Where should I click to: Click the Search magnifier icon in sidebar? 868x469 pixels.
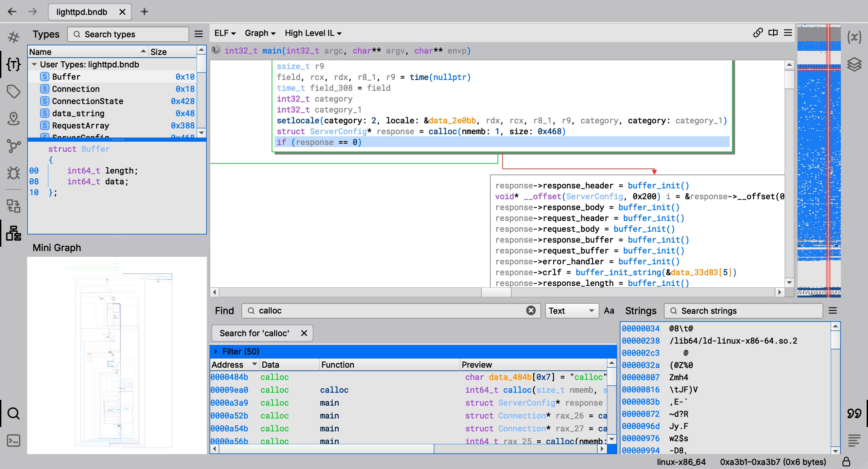click(x=14, y=413)
